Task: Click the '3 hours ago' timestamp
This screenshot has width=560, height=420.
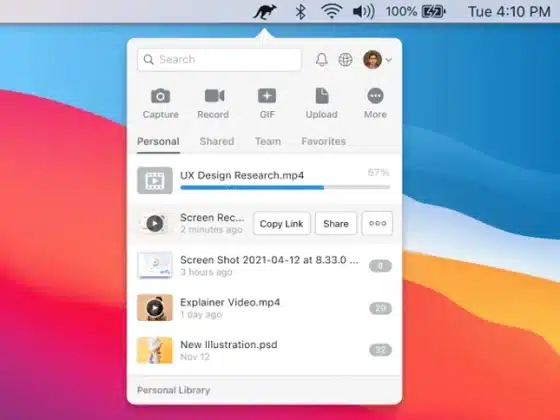Action: click(x=206, y=272)
